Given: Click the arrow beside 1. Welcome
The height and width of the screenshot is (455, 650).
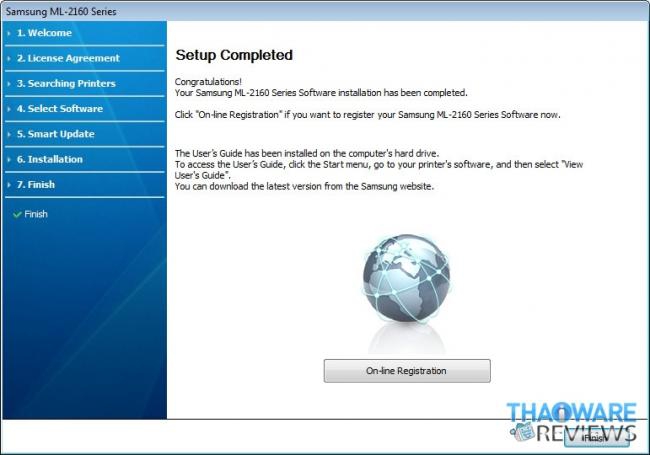Looking at the screenshot, I should click(x=9, y=33).
